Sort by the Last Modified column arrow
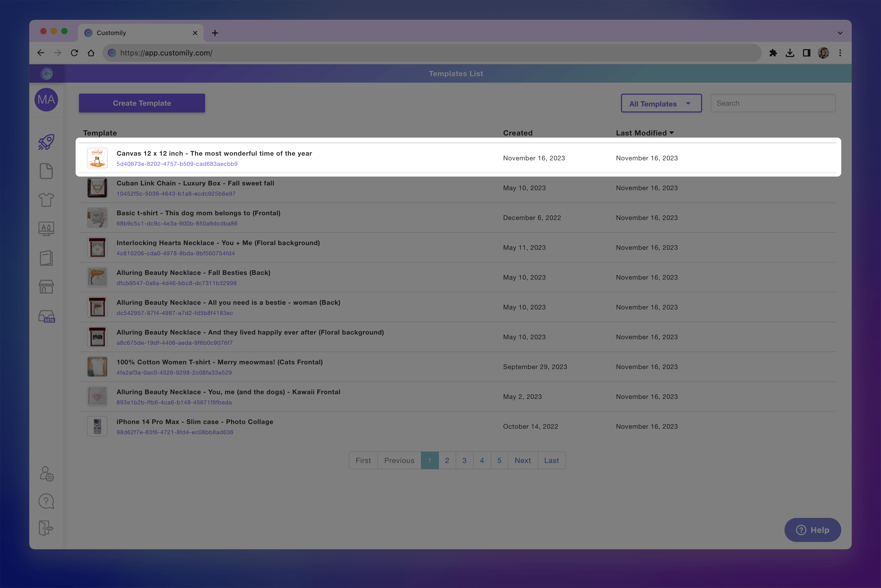Image resolution: width=881 pixels, height=588 pixels. click(671, 133)
